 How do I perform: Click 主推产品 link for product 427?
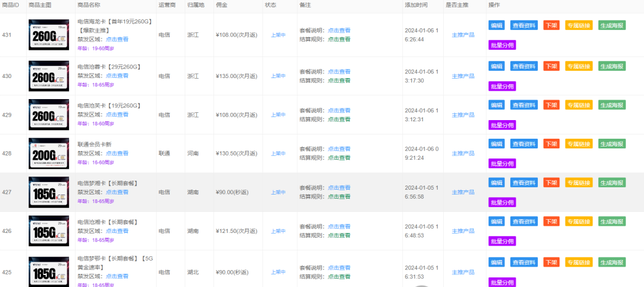463,192
